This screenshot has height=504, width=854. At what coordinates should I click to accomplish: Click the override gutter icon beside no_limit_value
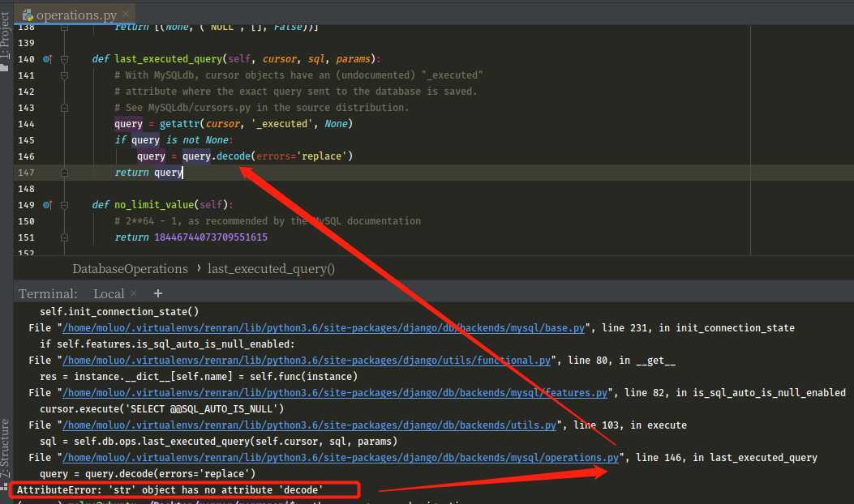(46, 205)
